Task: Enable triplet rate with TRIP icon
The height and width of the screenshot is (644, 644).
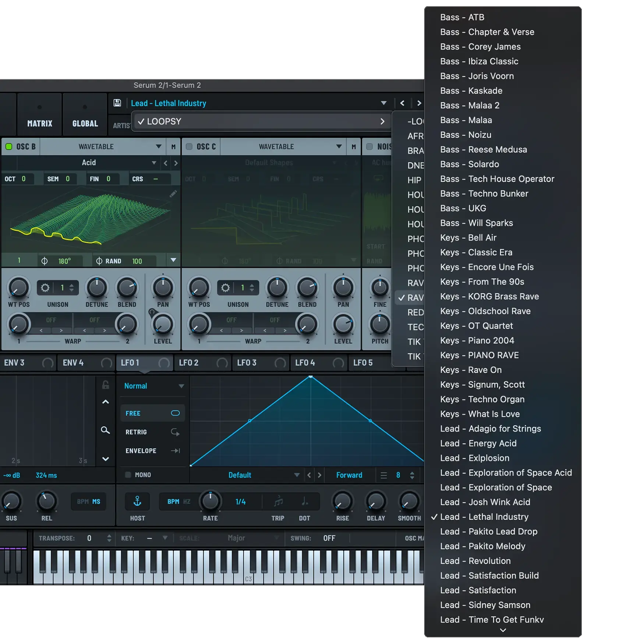Action: [x=278, y=501]
